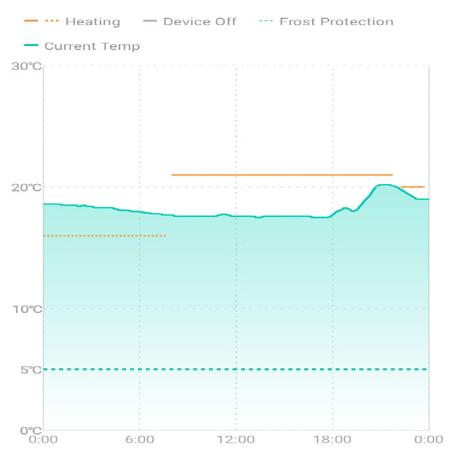Click the 12:00 time axis label
This screenshot has height=476, width=473.
[x=236, y=440]
